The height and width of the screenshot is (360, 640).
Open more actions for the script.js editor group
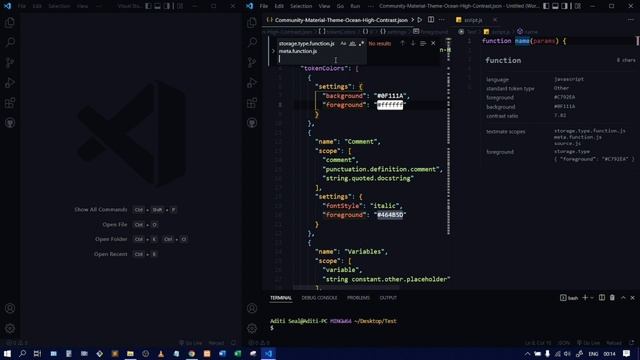coord(632,20)
